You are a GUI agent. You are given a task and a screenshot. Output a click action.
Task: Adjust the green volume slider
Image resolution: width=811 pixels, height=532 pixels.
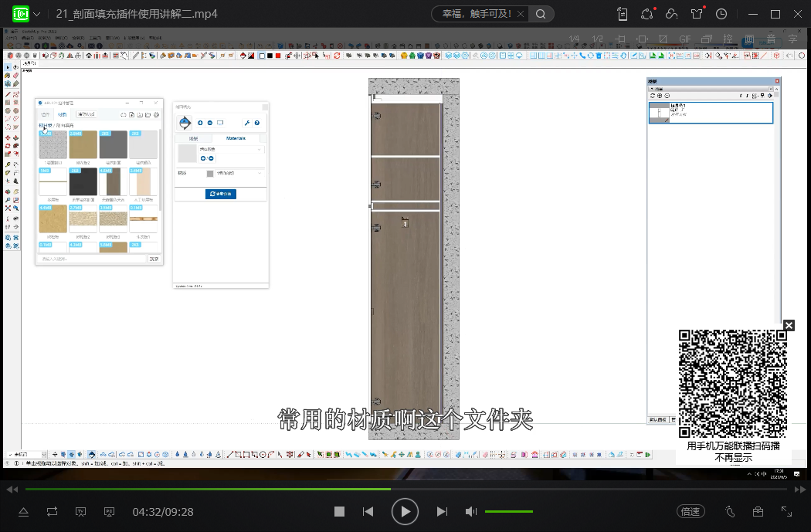[508, 512]
